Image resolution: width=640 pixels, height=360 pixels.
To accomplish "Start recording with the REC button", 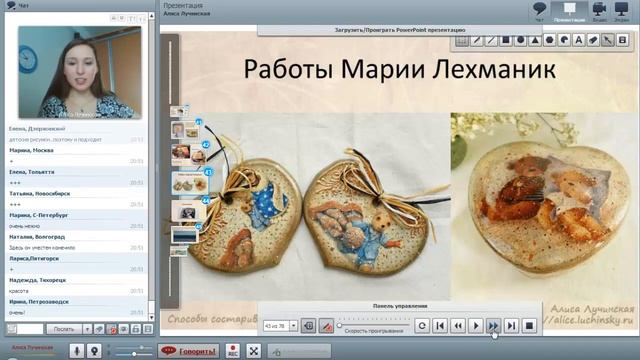I will point(233,351).
